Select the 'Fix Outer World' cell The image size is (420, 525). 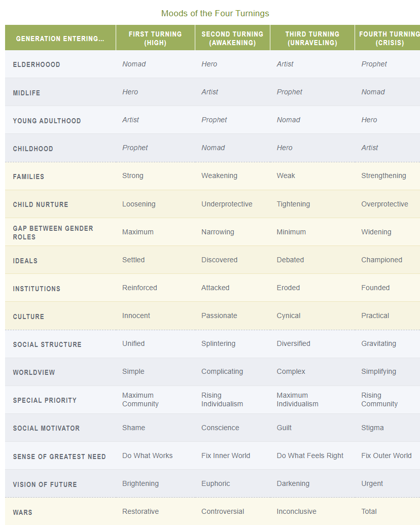tap(386, 456)
